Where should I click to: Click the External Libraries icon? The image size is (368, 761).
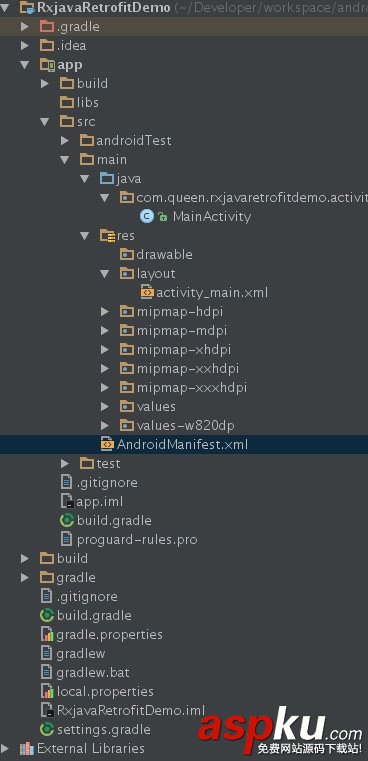27,748
